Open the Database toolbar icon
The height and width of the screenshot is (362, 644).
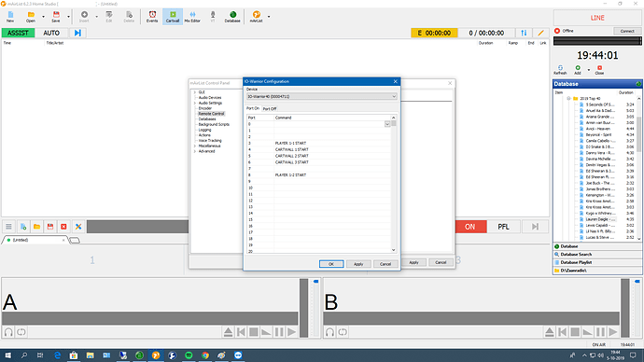[232, 17]
